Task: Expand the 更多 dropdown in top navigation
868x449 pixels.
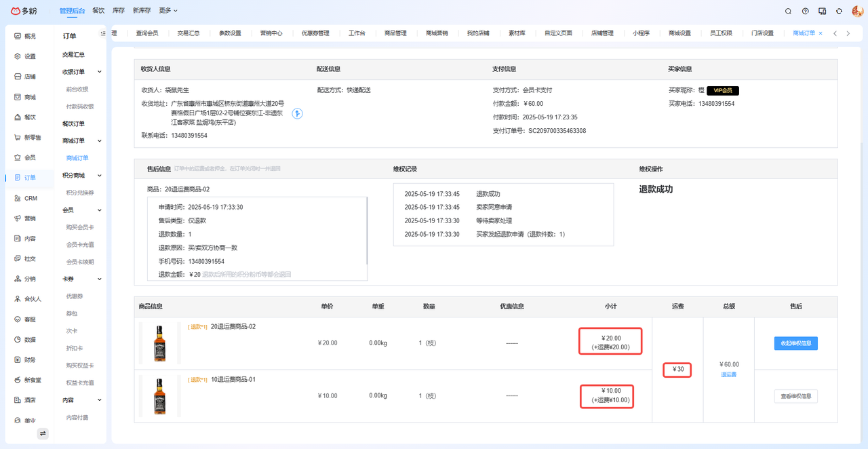Action: pos(168,11)
